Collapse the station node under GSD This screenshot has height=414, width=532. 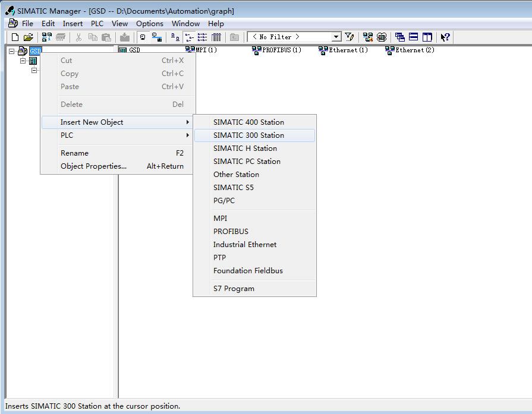[23, 61]
